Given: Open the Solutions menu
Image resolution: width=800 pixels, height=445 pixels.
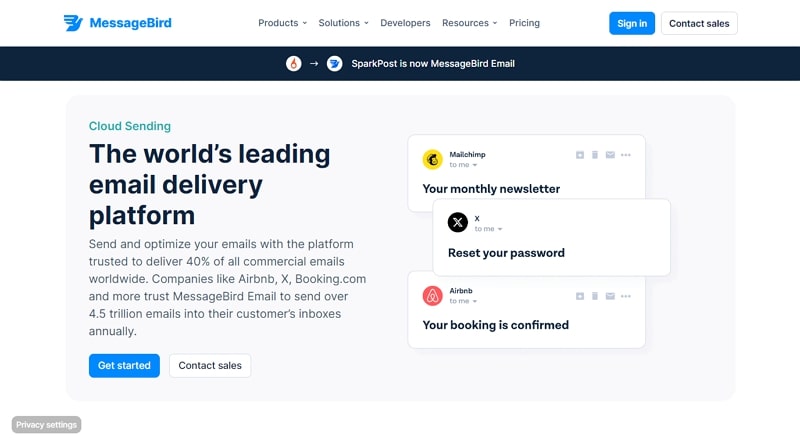Looking at the screenshot, I should [343, 23].
